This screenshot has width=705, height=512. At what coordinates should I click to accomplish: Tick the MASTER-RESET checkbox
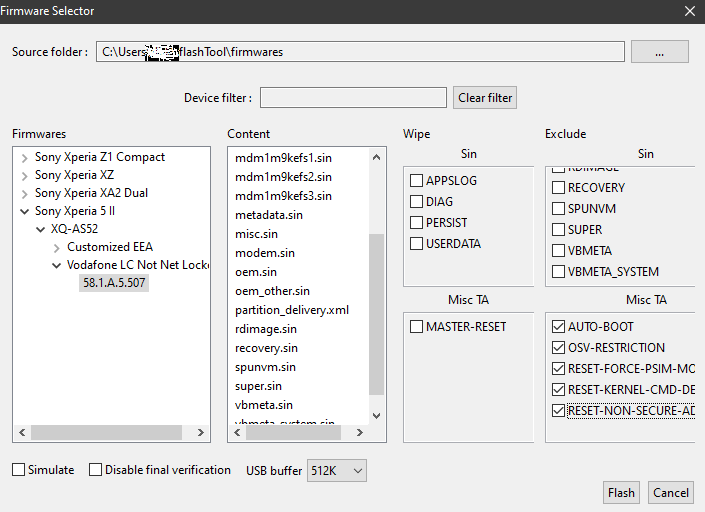click(x=416, y=327)
